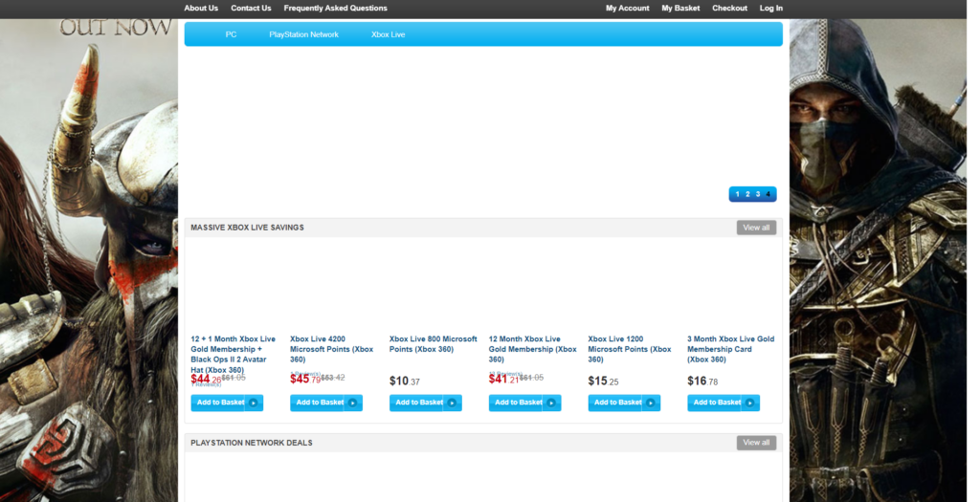Screen dimensions: 980x502
Task: Switch banner to slide 3
Action: pos(758,194)
